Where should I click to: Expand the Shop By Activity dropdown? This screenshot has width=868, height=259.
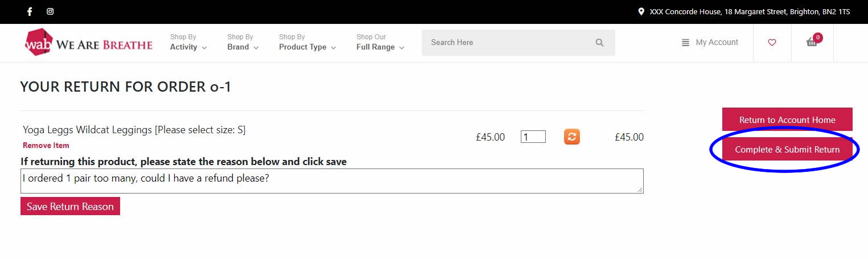pyautogui.click(x=188, y=42)
